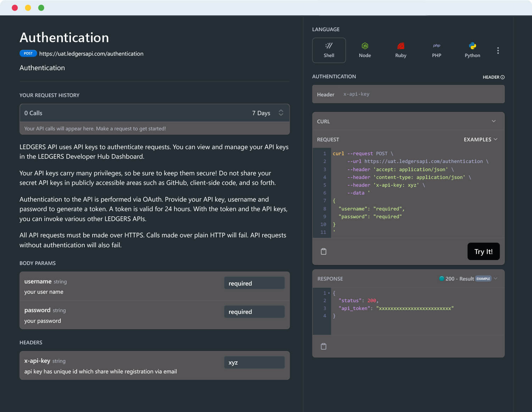Click the "AUTHENTICATION" right panel label
This screenshot has height=412, width=532.
[x=334, y=77]
